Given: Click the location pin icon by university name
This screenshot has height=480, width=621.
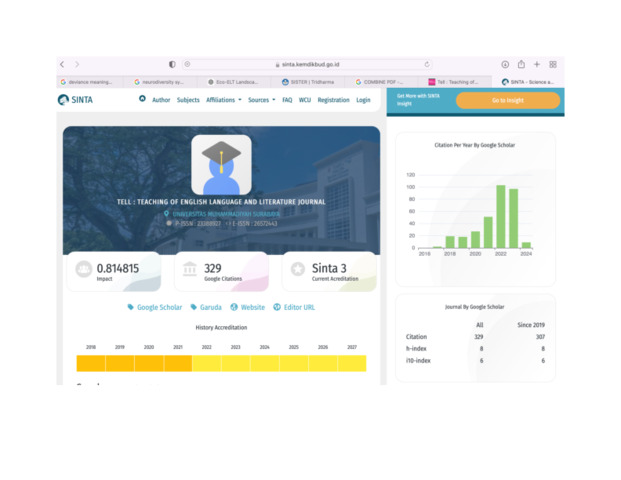Looking at the screenshot, I should coord(166,213).
